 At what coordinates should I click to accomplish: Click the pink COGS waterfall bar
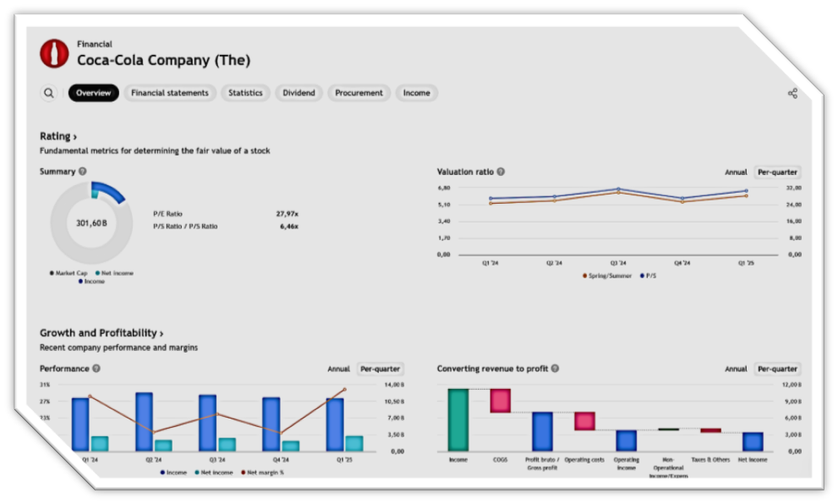coord(501,401)
